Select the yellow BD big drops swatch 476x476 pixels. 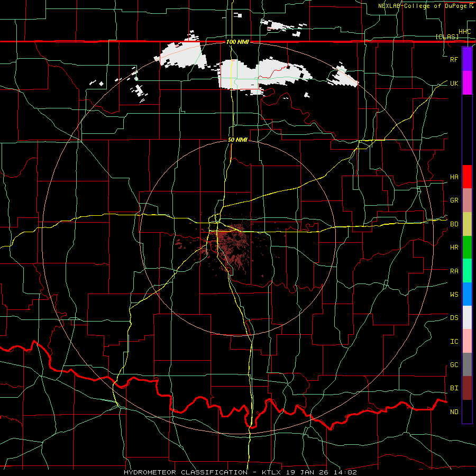click(x=467, y=224)
